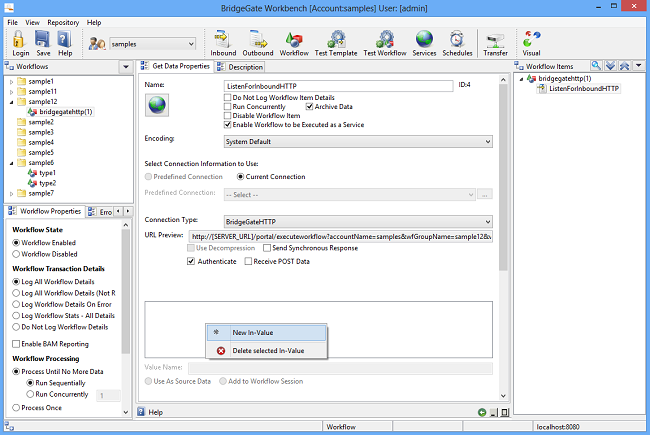Click the Test Template toolbar icon

click(x=335, y=41)
